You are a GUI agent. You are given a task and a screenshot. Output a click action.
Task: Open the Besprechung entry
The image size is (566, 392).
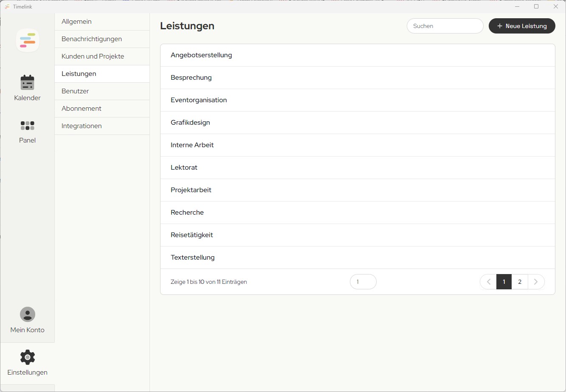tap(358, 78)
